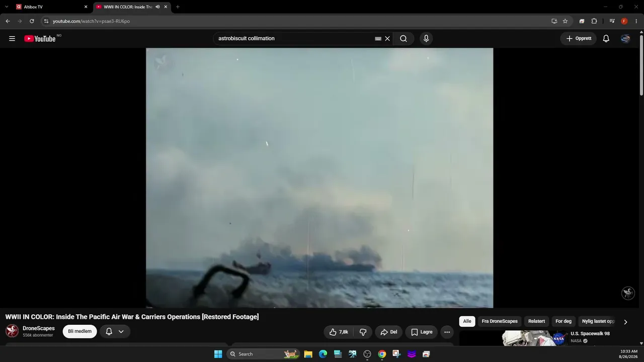Save the video with Lagre button
Viewport: 644px width, 362px height.
422,332
